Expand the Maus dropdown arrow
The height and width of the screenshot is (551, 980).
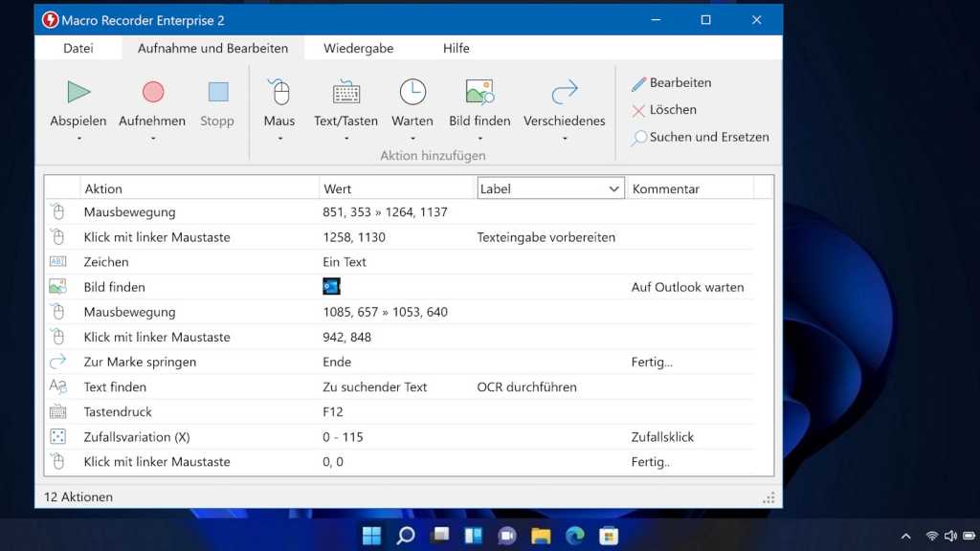(280, 139)
